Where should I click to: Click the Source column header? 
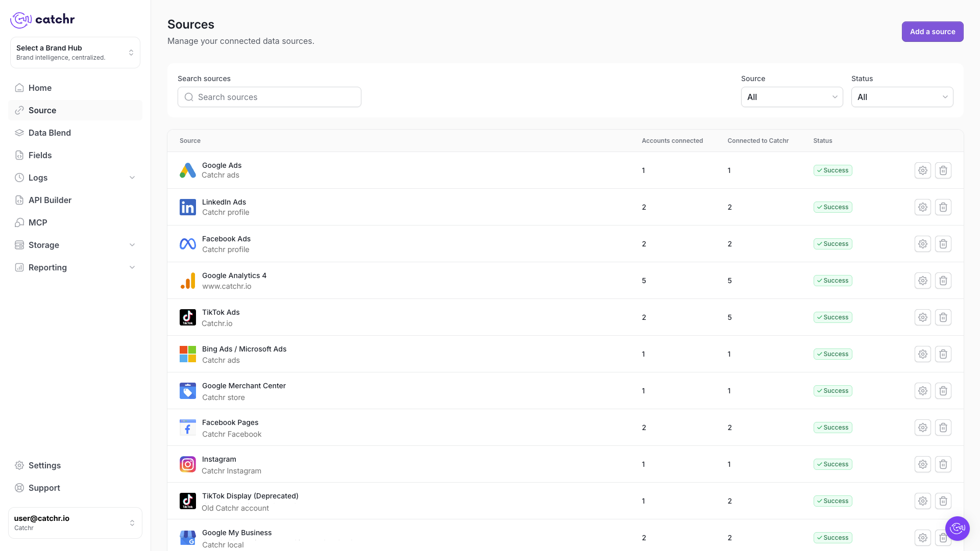coord(190,141)
